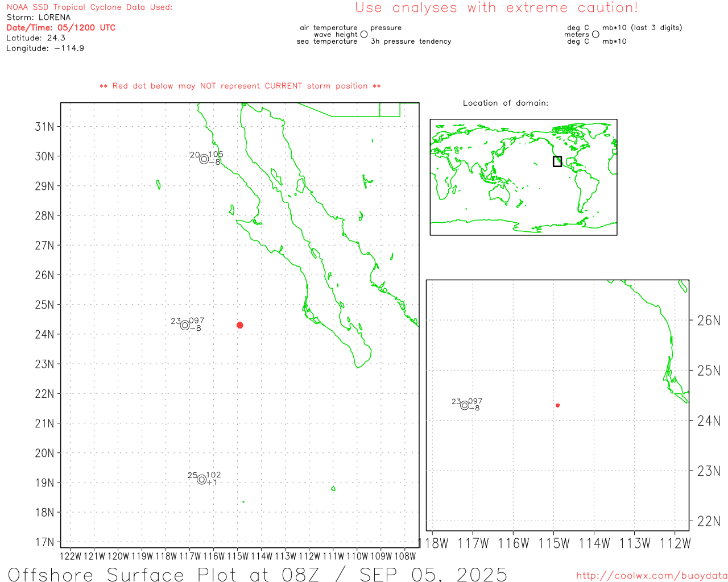Click the '115W' label on main map axis
Viewport: 728px width, 582px height.
pyautogui.click(x=238, y=556)
